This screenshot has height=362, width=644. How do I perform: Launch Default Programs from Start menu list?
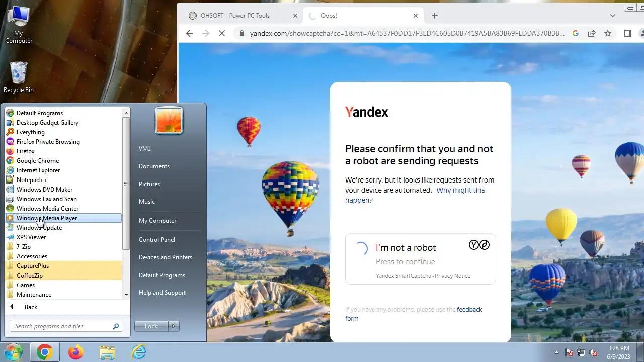[x=63, y=113]
